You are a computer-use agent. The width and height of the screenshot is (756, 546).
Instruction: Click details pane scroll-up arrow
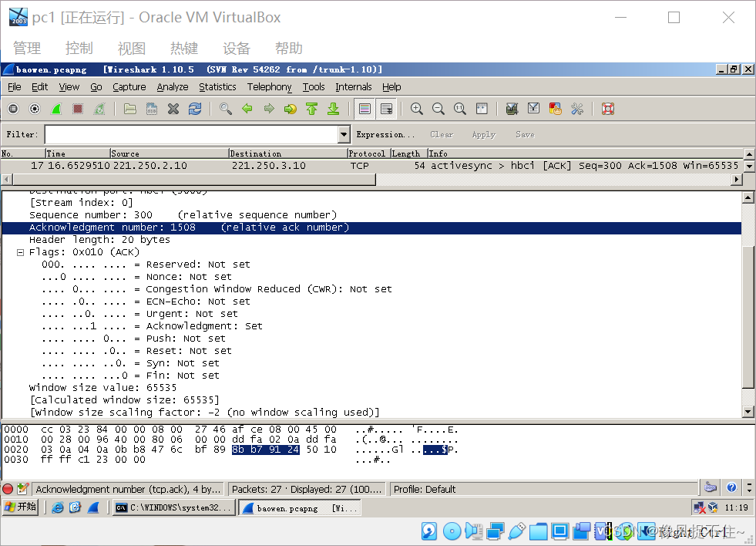click(x=748, y=197)
